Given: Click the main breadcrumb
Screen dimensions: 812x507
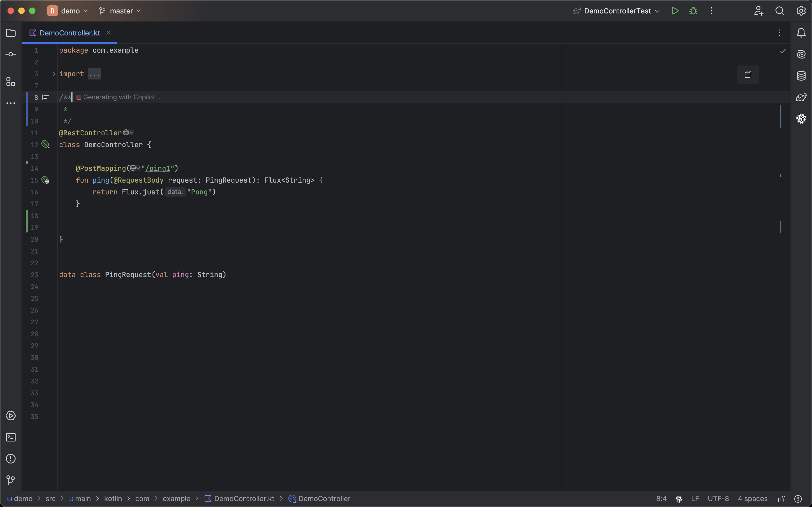Looking at the screenshot, I should (x=80, y=499).
